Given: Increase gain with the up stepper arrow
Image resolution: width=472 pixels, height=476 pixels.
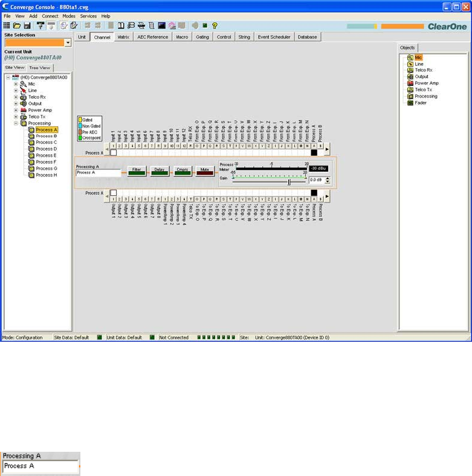Looking at the screenshot, I should pos(328,178).
